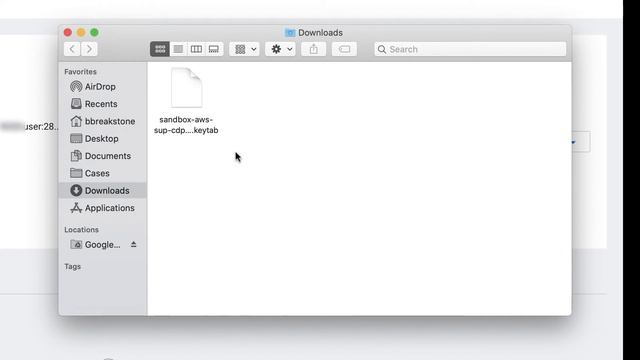The width and height of the screenshot is (640, 360).
Task: Switch to column view
Action: click(196, 49)
